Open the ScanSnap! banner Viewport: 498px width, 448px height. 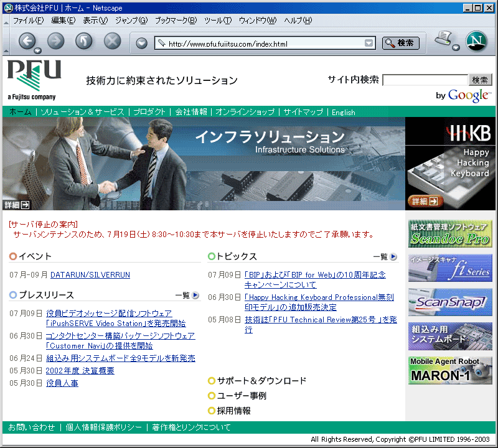[450, 302]
